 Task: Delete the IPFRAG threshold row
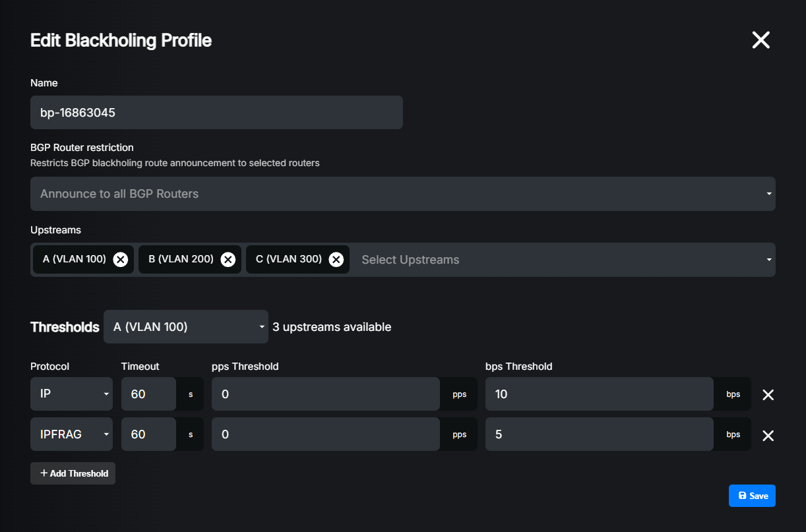click(768, 436)
